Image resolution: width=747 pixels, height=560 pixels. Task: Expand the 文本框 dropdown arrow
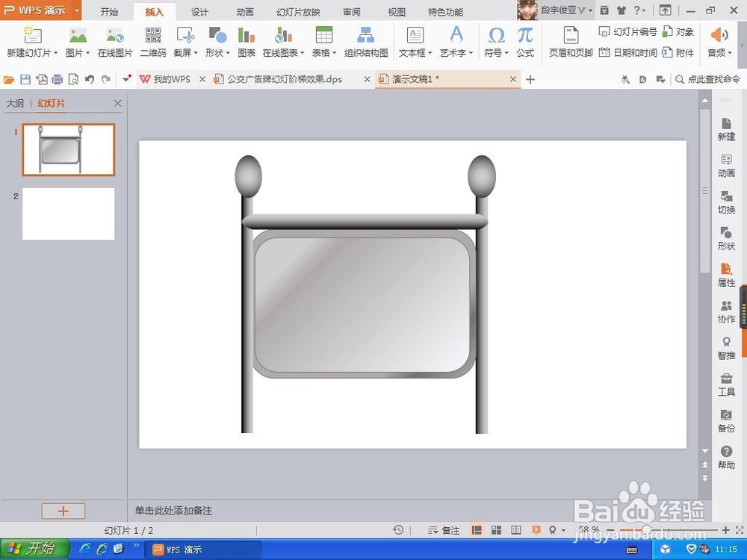pyautogui.click(x=430, y=53)
